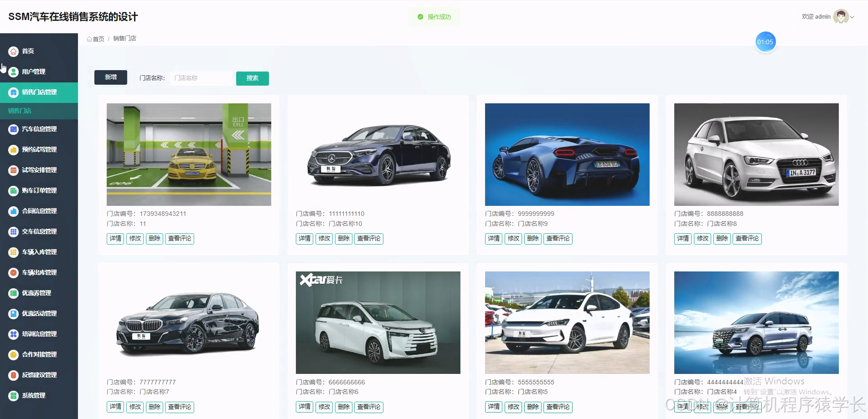Click the blue 01:05 timer bubble
The width and height of the screenshot is (868, 419).
[x=765, y=42]
